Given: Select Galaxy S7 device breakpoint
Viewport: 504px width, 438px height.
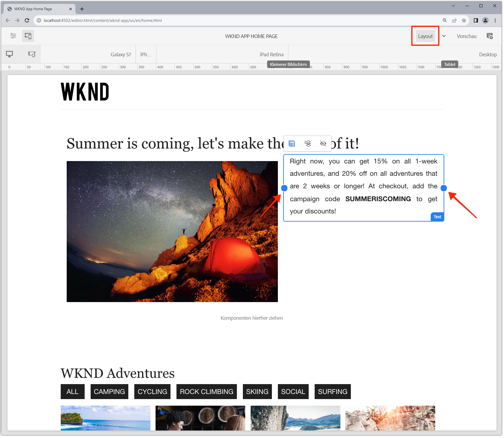Looking at the screenshot, I should click(121, 54).
